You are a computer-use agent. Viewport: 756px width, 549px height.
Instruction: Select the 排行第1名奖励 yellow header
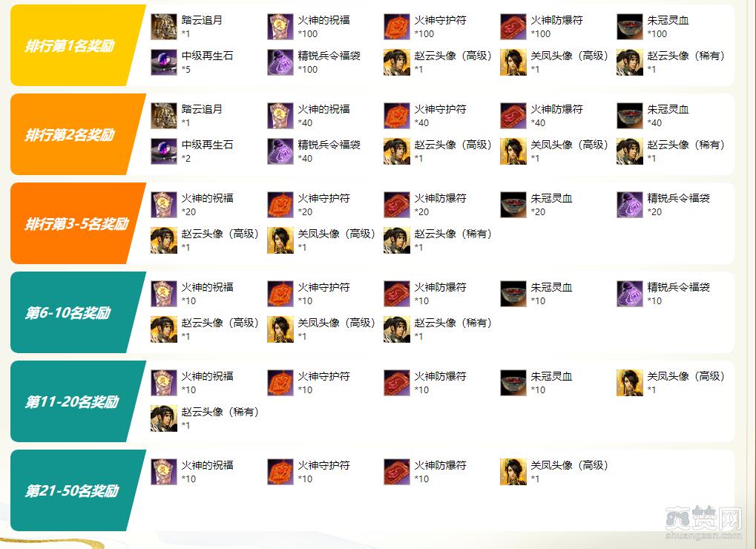77,45
